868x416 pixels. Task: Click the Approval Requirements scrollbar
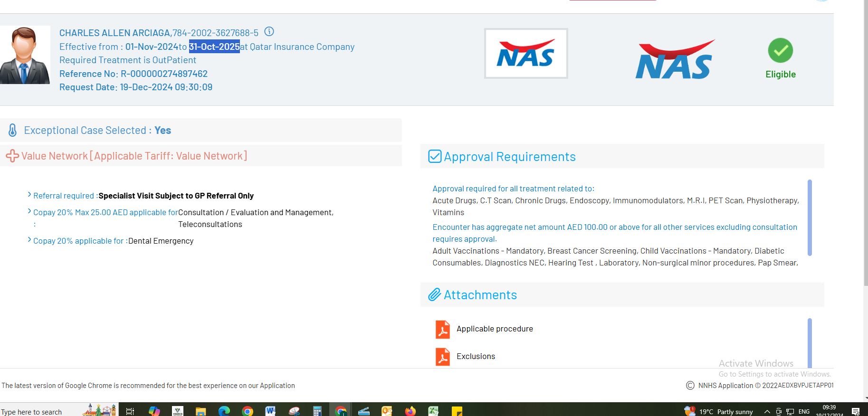(x=810, y=217)
